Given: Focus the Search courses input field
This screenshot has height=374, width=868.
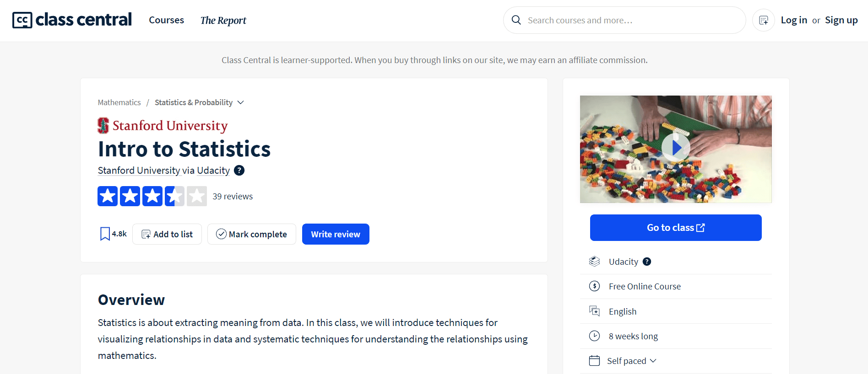Looking at the screenshot, I should click(x=632, y=20).
